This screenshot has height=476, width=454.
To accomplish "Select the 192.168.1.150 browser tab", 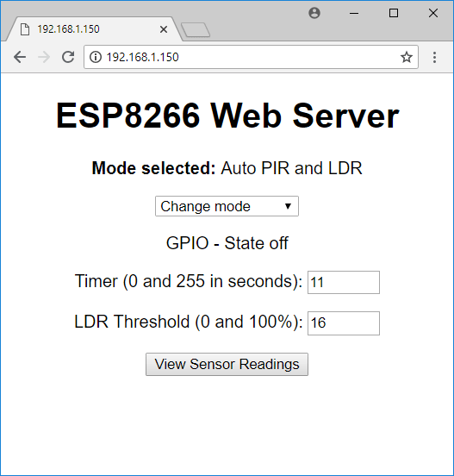I will pyautogui.click(x=91, y=29).
